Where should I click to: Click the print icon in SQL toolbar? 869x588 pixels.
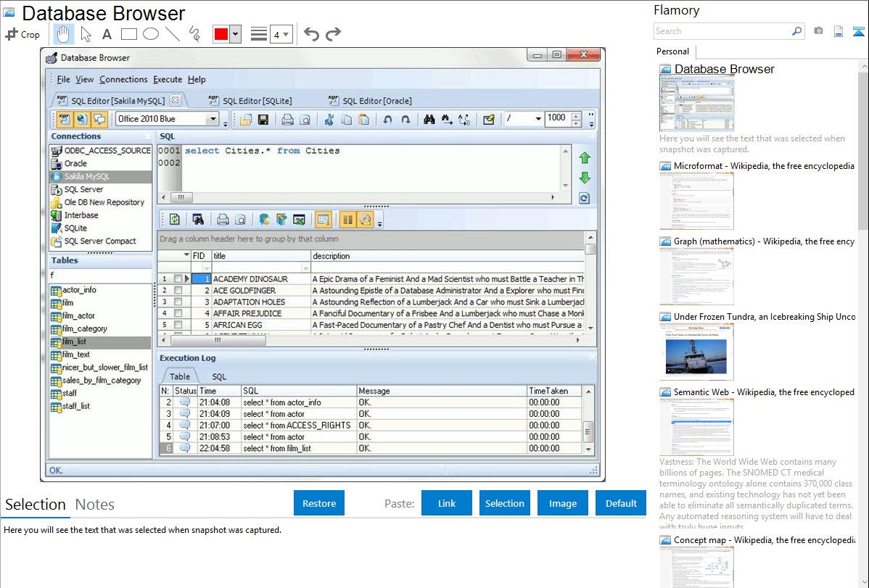[287, 119]
